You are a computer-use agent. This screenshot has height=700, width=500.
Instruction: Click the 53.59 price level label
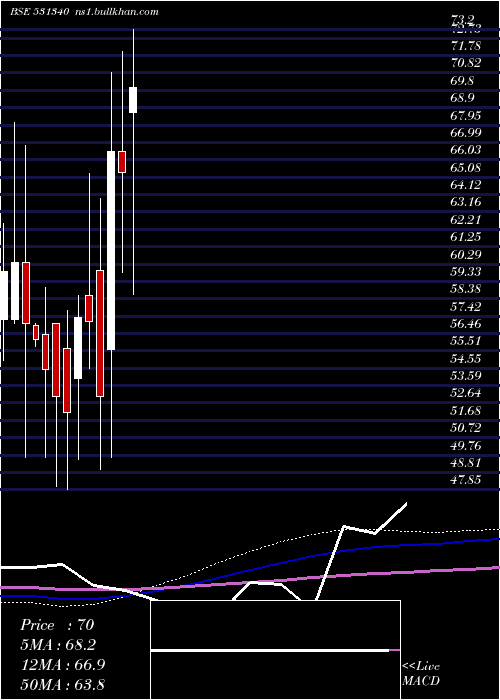coord(466,375)
